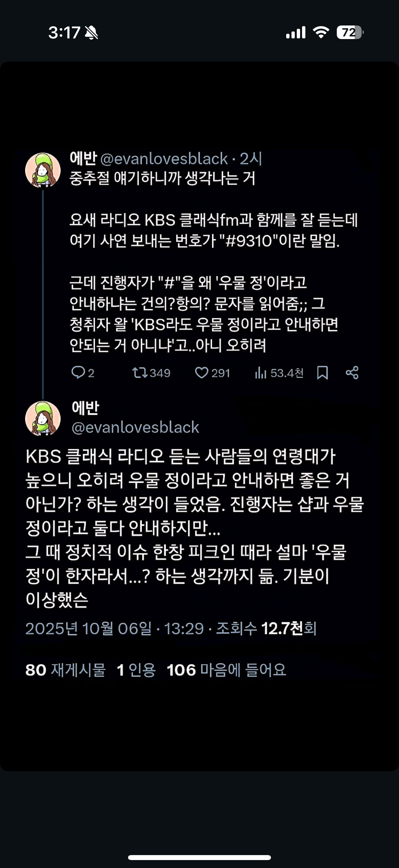Tap the 조회수 12.7천회 view count
The height and width of the screenshot is (868, 399).
[266, 628]
